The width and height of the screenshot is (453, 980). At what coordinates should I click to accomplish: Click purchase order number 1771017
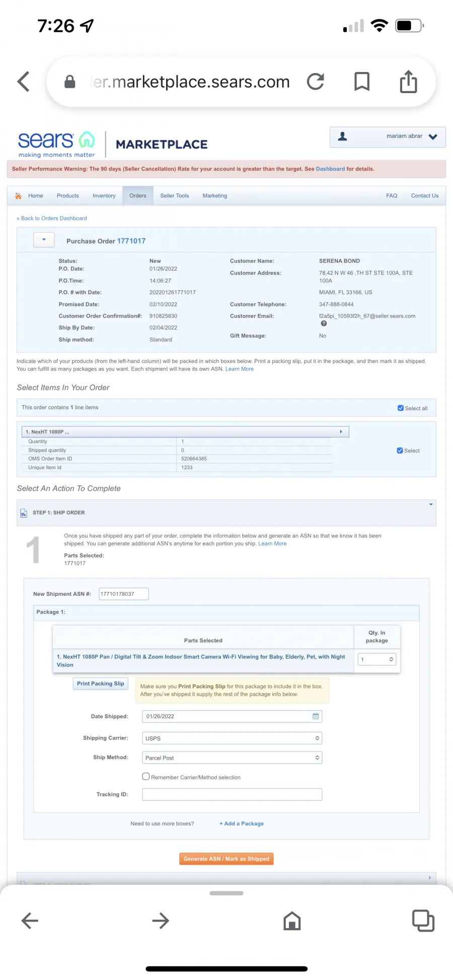(131, 241)
